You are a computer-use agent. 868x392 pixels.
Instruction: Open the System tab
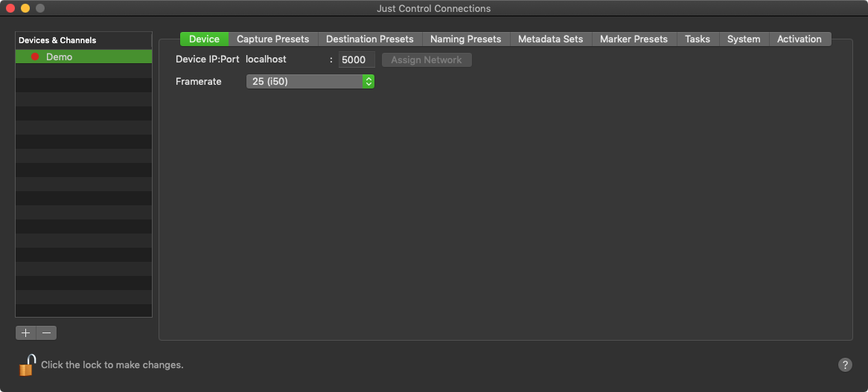pyautogui.click(x=744, y=39)
